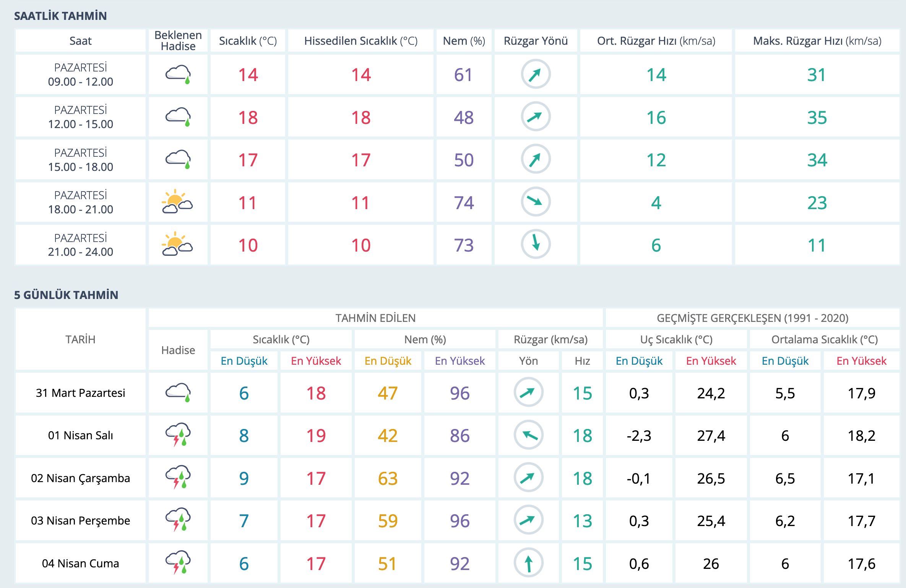Click wind direction arrow for 21.00 - 24.00
Screen dimensions: 906x588
tap(536, 244)
